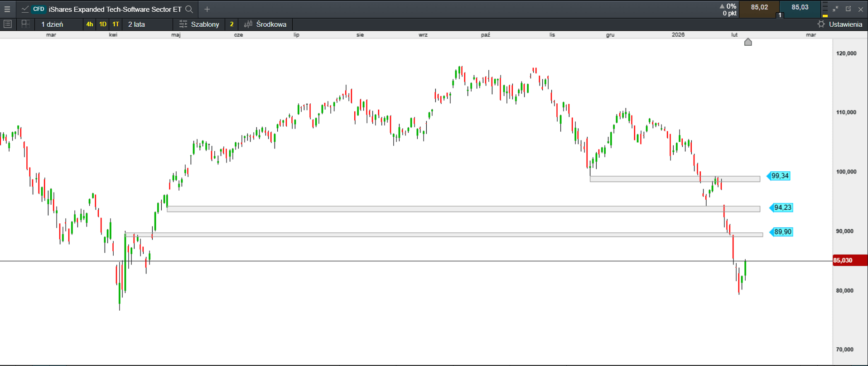Open the list panel icon on toolbar

point(8,24)
